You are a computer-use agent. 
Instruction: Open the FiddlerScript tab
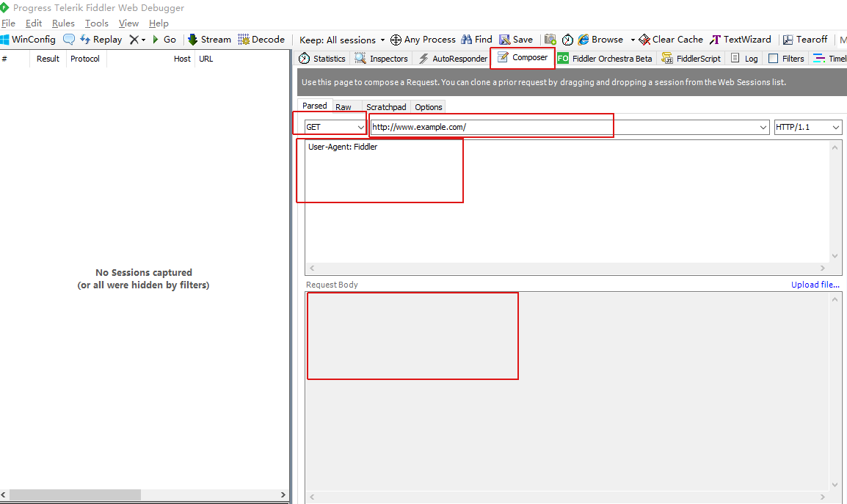pyautogui.click(x=691, y=59)
